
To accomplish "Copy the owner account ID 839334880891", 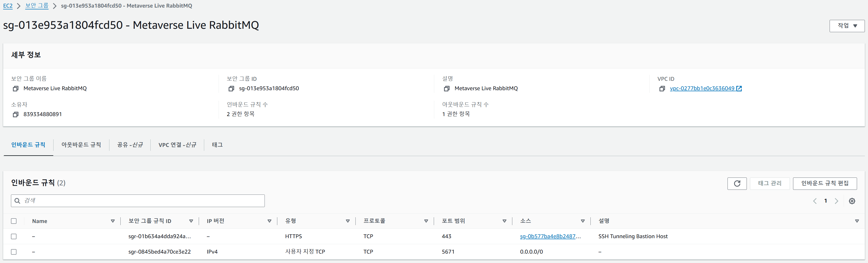I will 15,115.
